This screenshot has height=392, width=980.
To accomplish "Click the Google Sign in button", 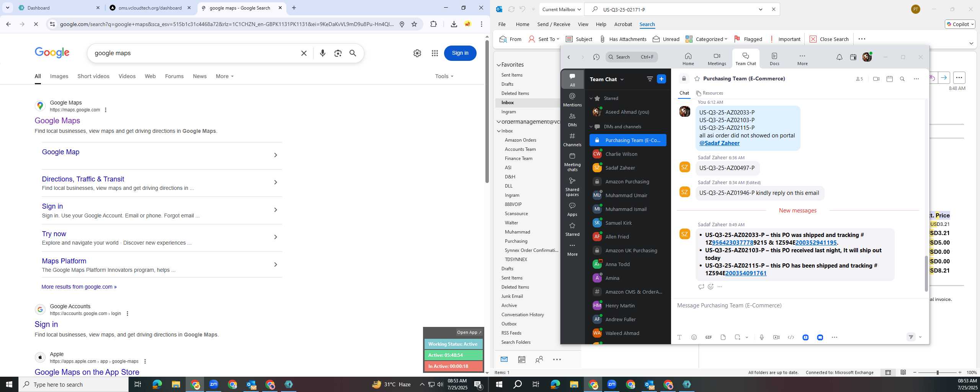I will [x=460, y=53].
